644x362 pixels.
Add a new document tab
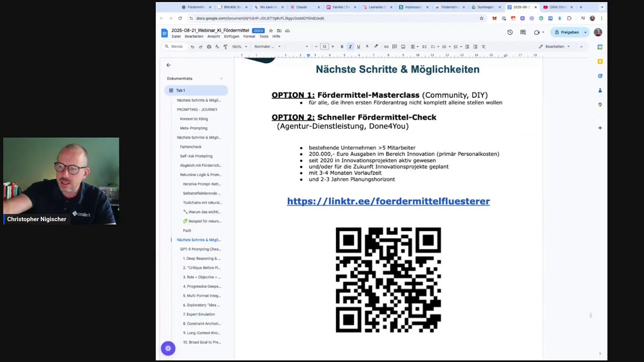click(221, 78)
